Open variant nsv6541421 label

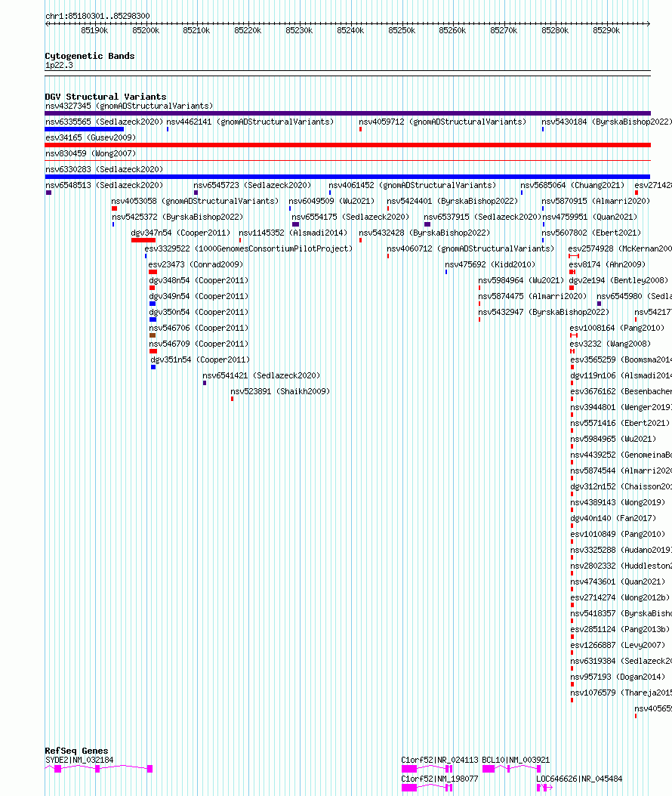point(261,375)
